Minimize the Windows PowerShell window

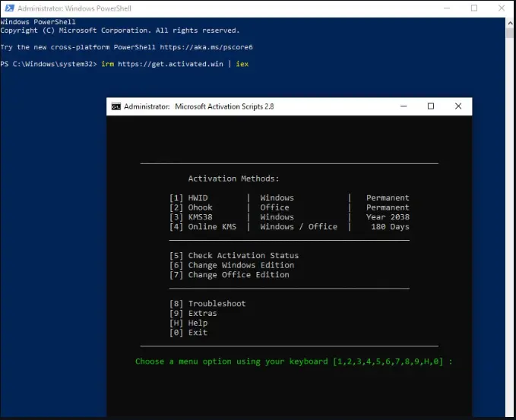pyautogui.click(x=447, y=8)
